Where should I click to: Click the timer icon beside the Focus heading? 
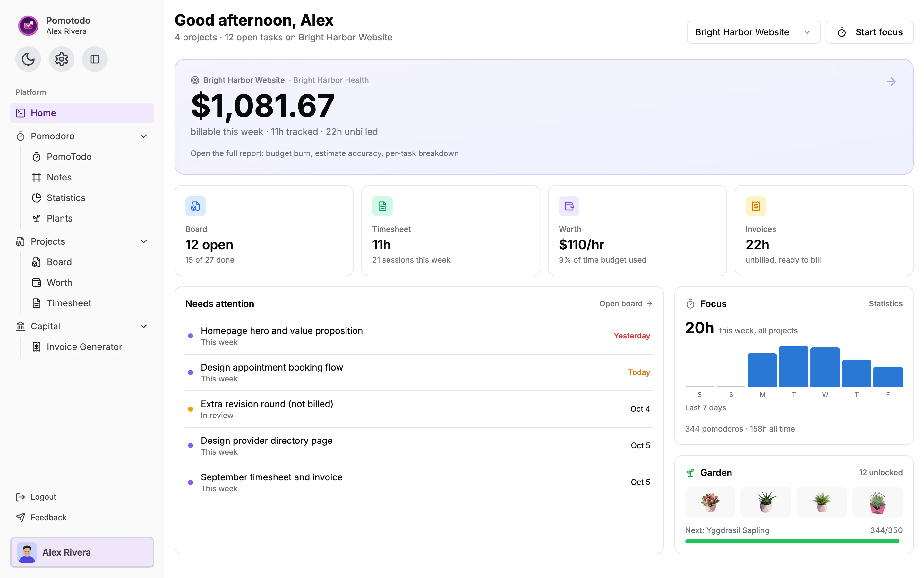click(x=690, y=304)
